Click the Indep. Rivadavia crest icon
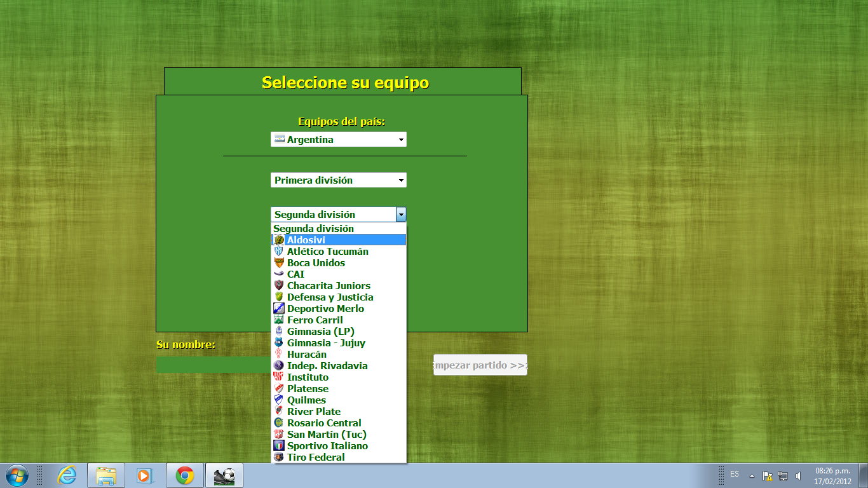Screen dimensions: 868x488 pos(278,366)
